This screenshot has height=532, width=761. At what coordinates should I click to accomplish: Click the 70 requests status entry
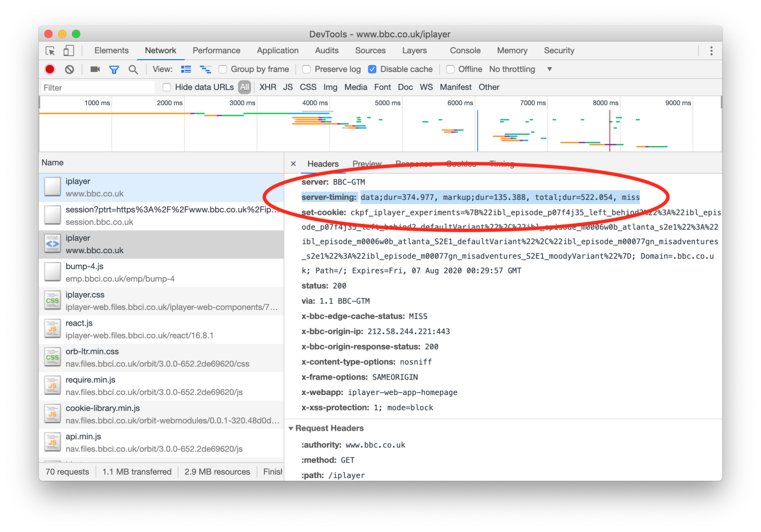point(67,472)
